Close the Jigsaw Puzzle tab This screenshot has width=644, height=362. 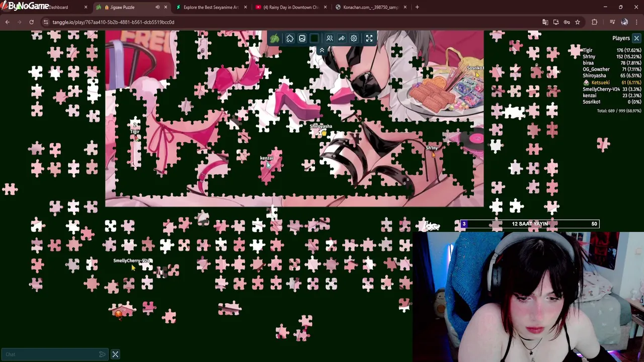tap(166, 7)
